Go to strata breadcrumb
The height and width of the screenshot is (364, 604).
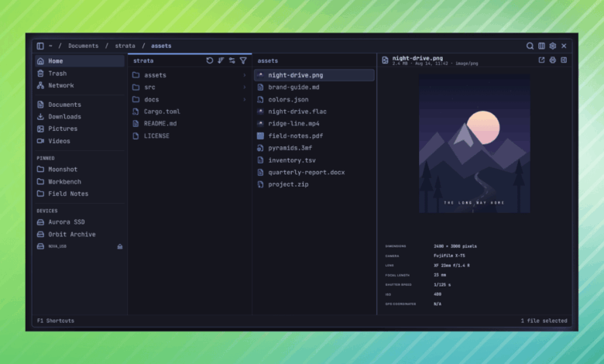pos(125,46)
